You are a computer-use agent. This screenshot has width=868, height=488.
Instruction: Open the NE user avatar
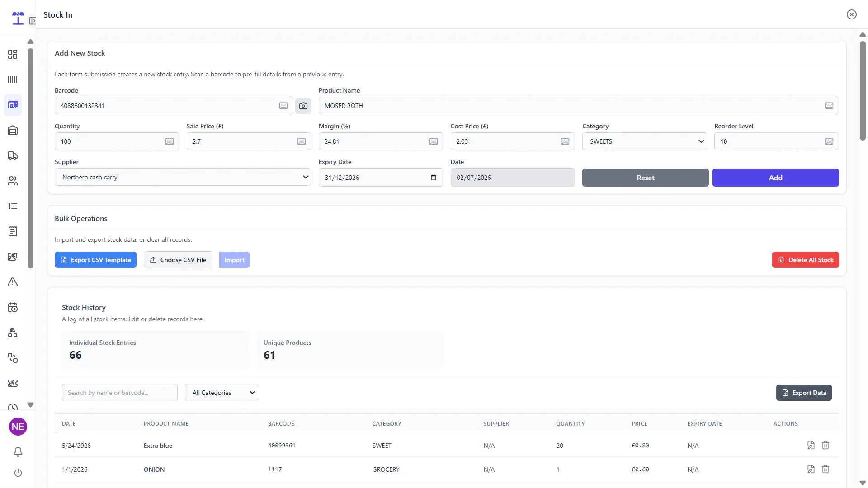18,427
